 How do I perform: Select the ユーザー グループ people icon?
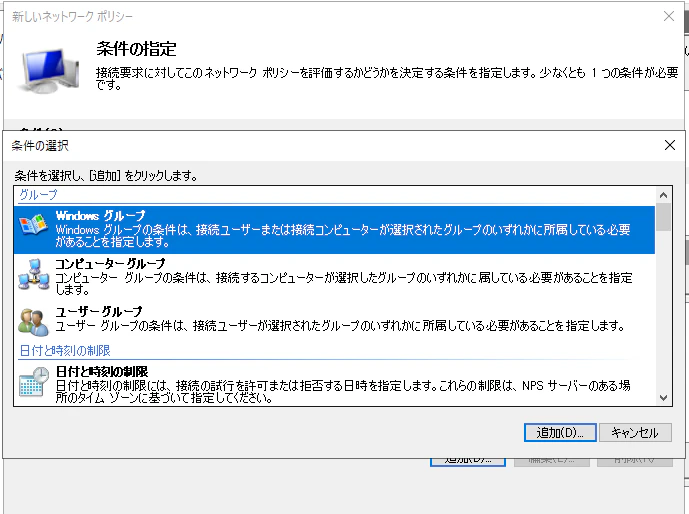pos(33,322)
